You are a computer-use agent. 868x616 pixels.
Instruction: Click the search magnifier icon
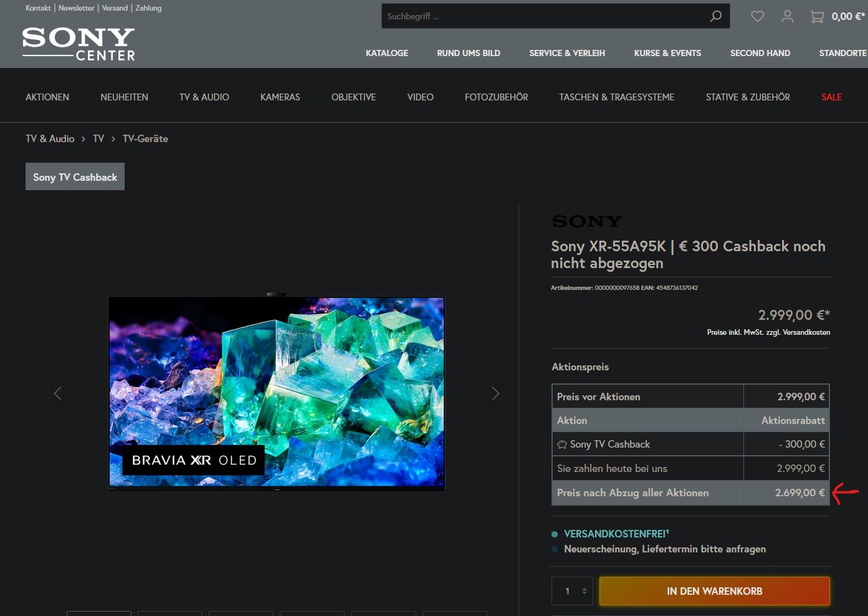(716, 16)
